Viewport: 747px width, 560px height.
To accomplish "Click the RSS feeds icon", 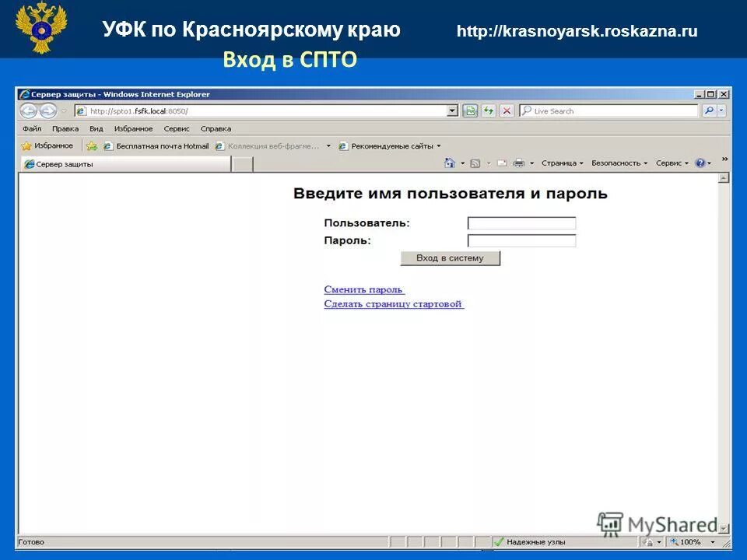I will [474, 163].
